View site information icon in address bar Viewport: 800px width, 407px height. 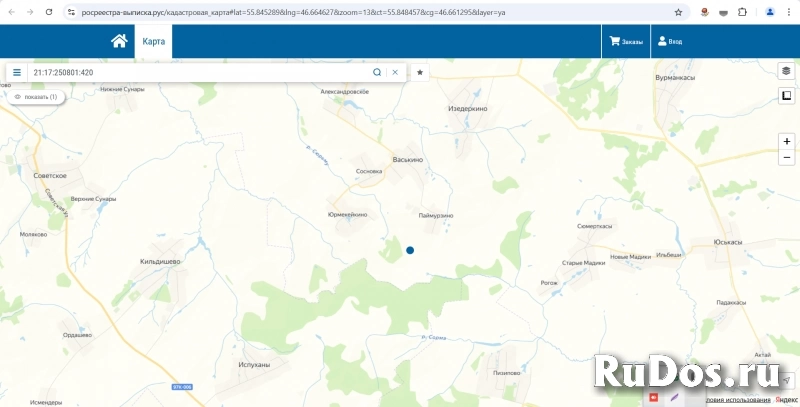[71, 12]
